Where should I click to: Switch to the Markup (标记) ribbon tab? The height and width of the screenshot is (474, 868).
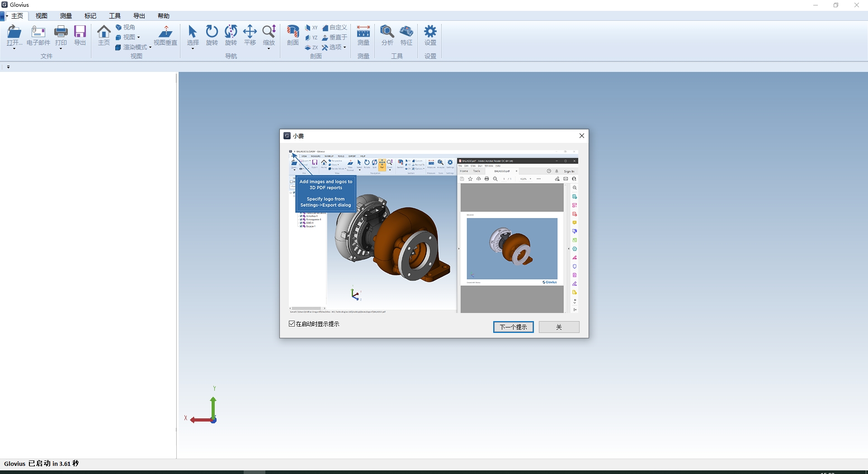click(90, 16)
